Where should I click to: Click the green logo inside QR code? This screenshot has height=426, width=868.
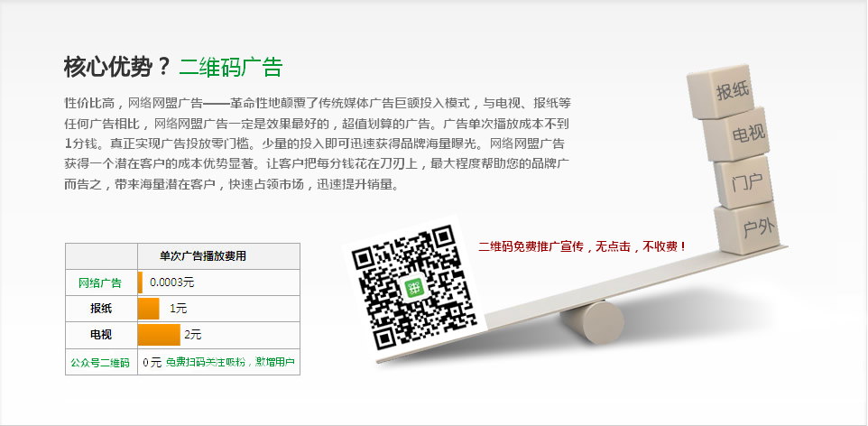(413, 288)
